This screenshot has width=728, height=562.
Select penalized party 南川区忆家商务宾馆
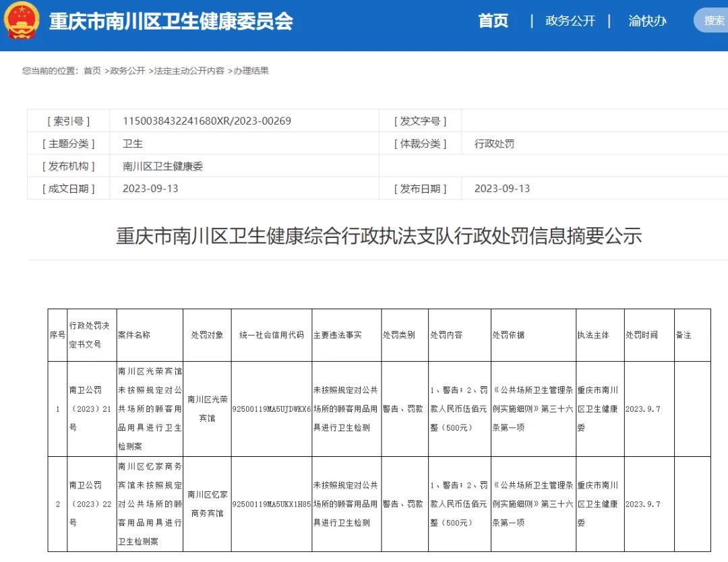pyautogui.click(x=207, y=504)
